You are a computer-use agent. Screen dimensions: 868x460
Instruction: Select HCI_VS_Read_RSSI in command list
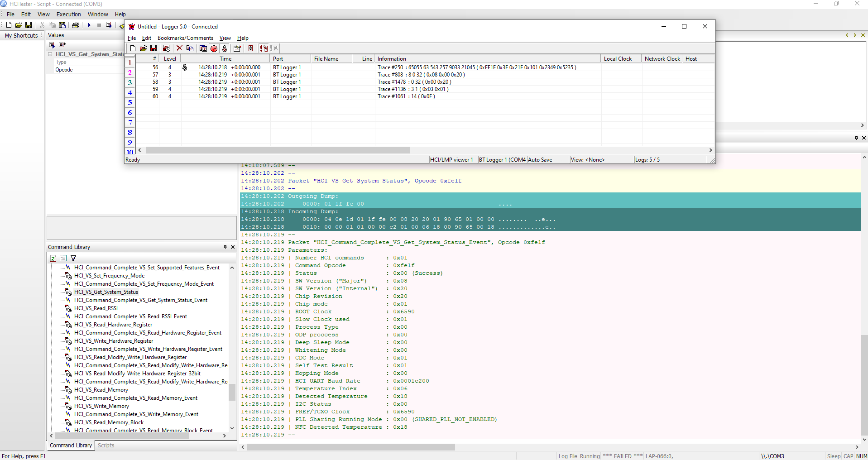(x=96, y=308)
